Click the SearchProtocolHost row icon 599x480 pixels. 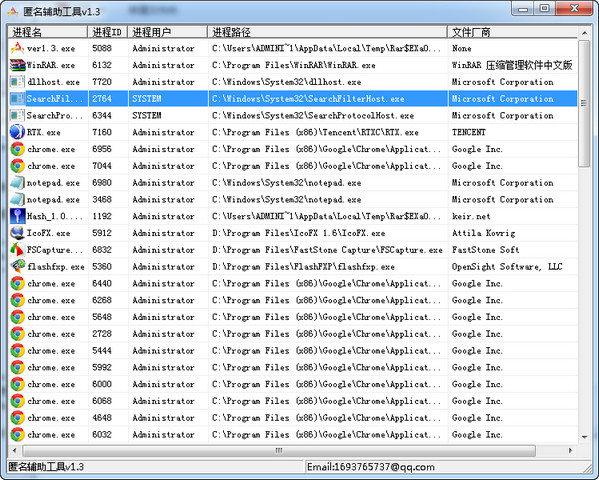click(17, 115)
